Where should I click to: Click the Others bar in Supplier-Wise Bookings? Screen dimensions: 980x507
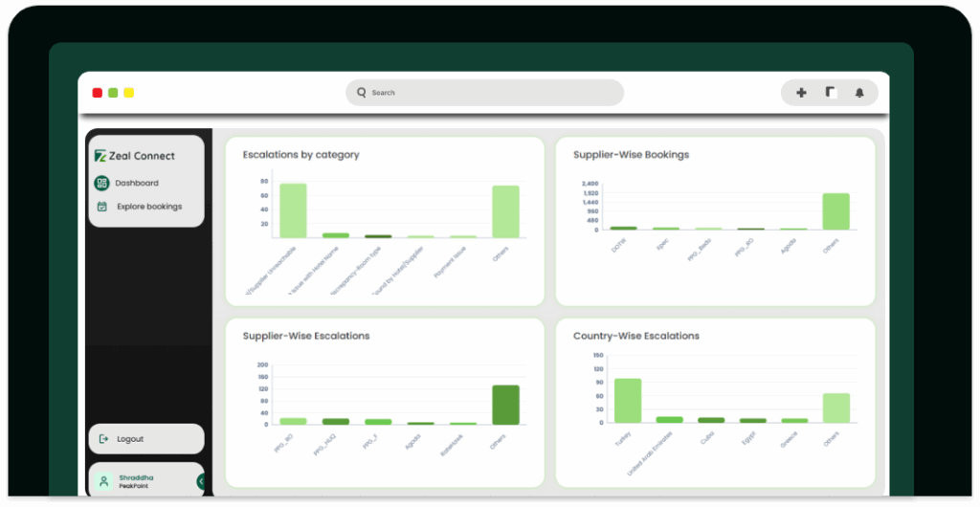(x=835, y=211)
